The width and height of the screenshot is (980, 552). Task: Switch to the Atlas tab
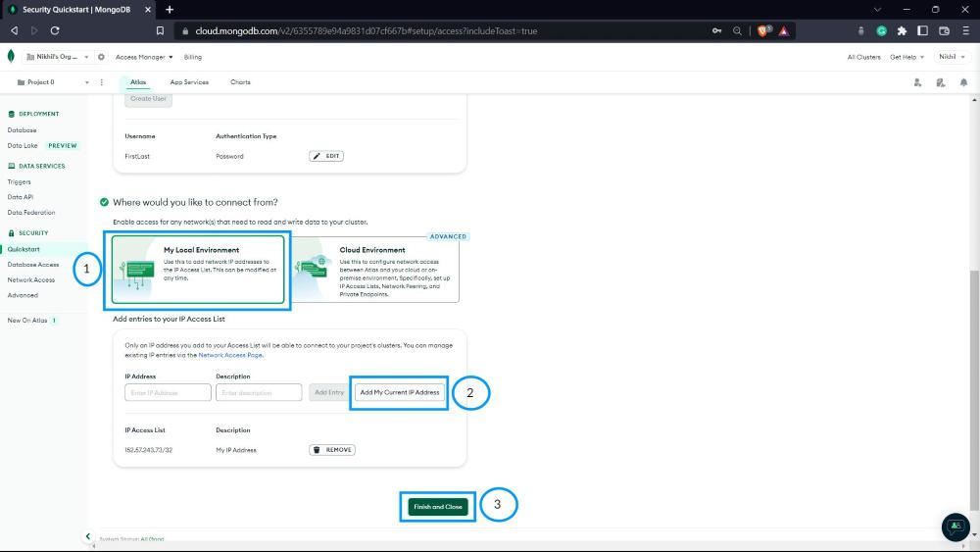[x=138, y=82]
